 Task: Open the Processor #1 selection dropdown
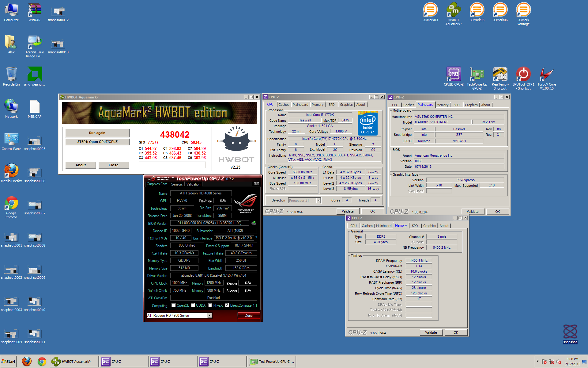[x=318, y=201]
